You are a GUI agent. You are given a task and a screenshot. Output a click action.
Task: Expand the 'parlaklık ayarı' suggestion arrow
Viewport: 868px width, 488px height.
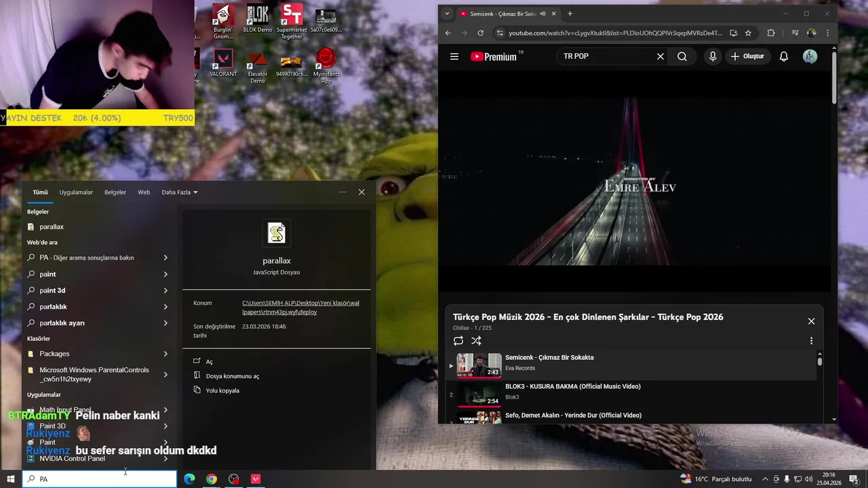(165, 323)
